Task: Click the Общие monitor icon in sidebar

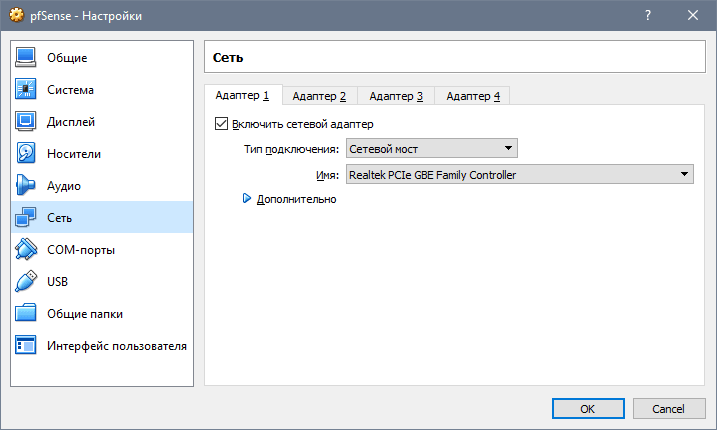Action: coord(27,58)
